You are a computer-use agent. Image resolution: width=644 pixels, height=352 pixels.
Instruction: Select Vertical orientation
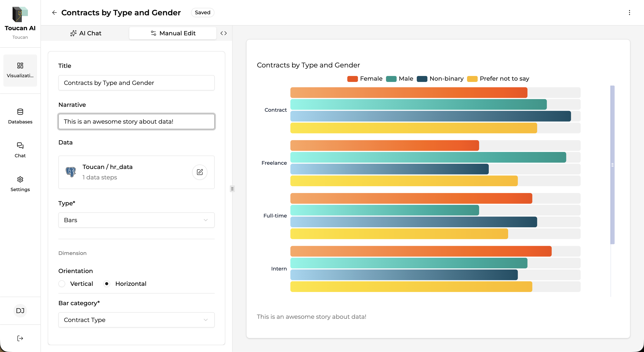62,284
